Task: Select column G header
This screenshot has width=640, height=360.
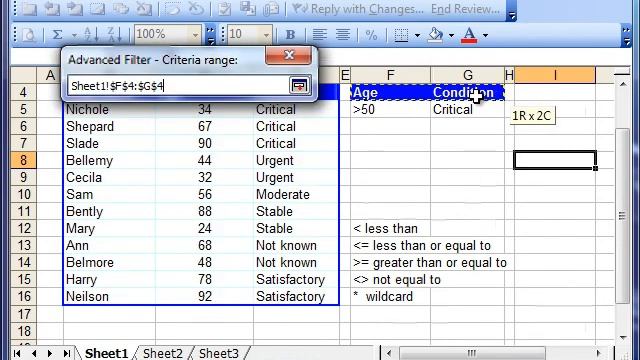Action: coord(468,75)
